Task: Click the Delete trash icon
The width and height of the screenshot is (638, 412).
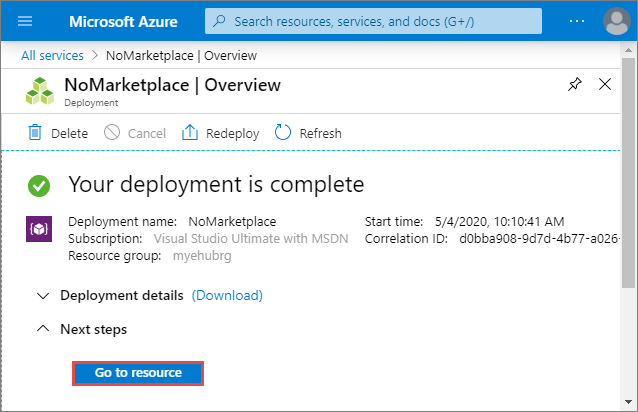Action: 35,133
